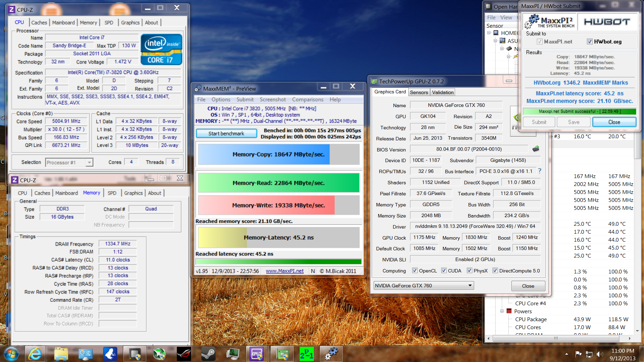The height and width of the screenshot is (362, 644).
Task: Open the Options menu in MaxxMEM²
Action: coord(221,100)
